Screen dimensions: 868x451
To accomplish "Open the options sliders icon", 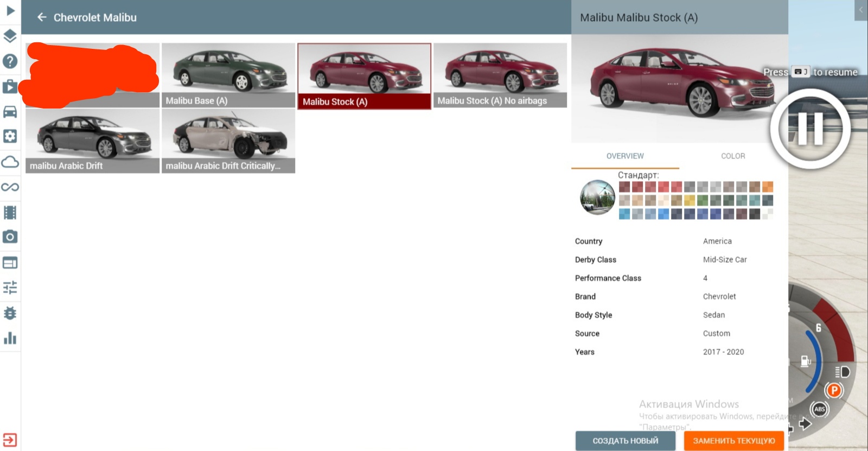I will (10, 288).
